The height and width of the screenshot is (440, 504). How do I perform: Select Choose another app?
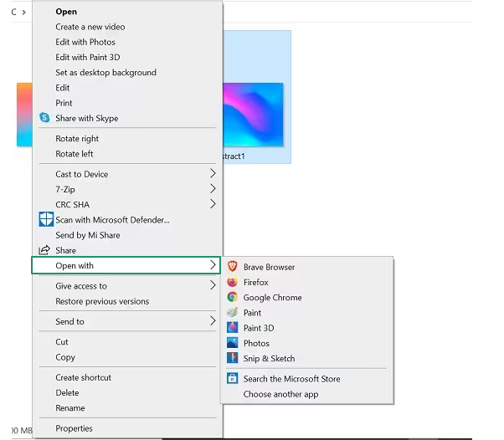(281, 394)
